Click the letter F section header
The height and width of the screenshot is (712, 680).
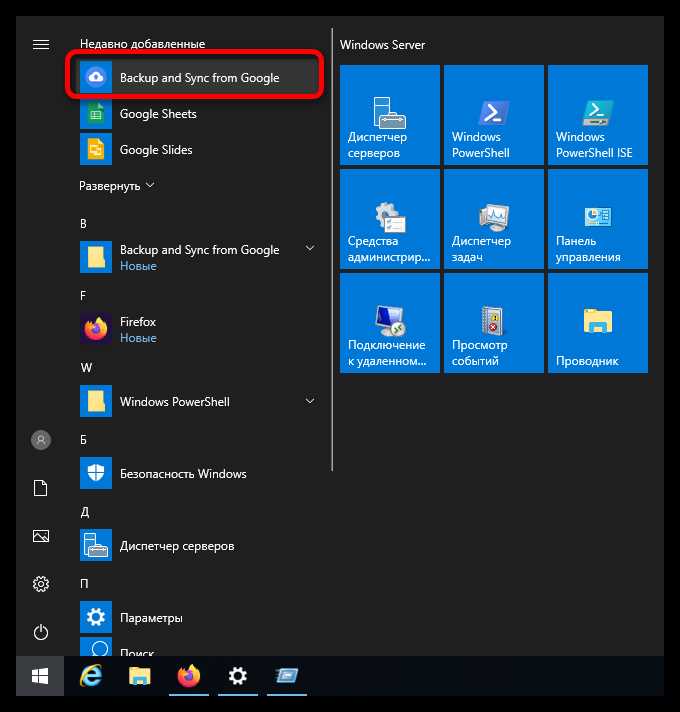pos(83,296)
